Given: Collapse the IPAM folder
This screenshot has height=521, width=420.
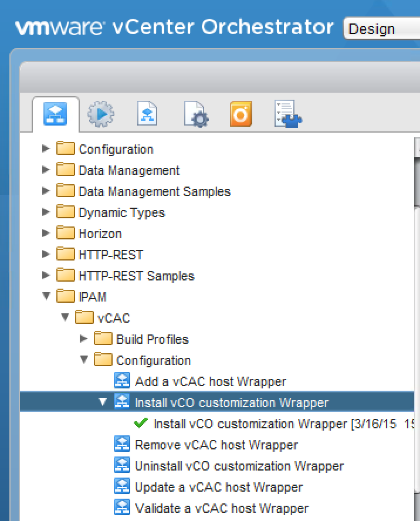Looking at the screenshot, I should pyautogui.click(x=46, y=296).
